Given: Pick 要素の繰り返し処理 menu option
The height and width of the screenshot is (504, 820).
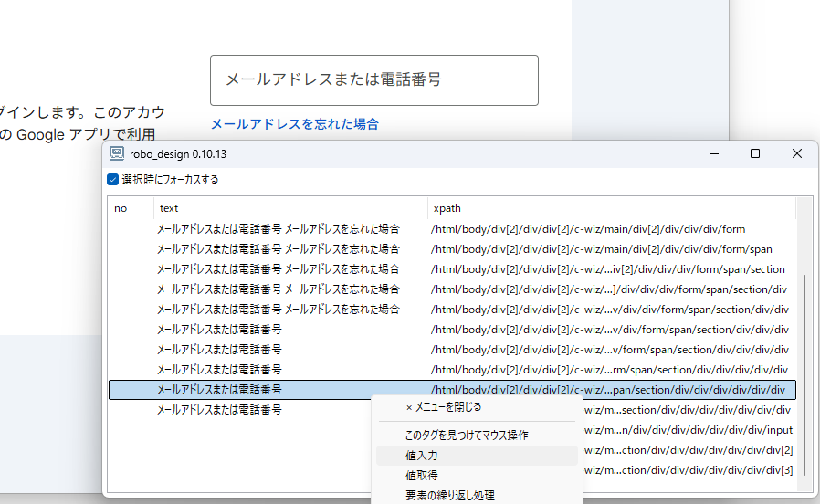Looking at the screenshot, I should (x=449, y=495).
